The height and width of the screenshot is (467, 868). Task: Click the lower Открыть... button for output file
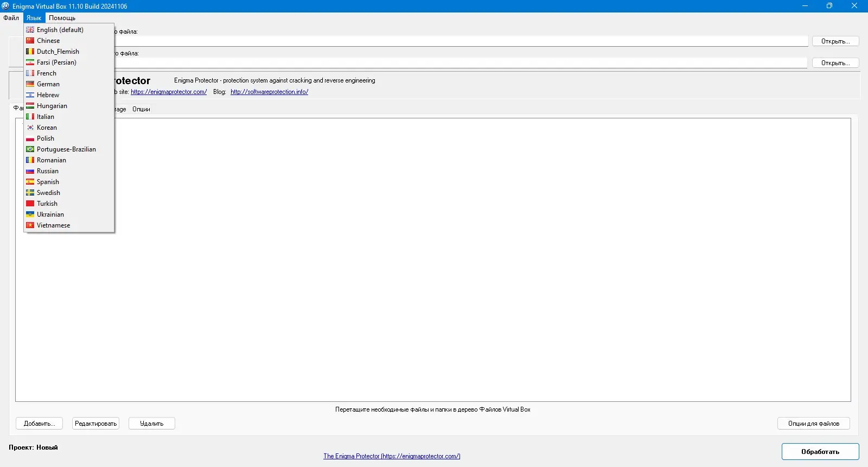click(x=835, y=63)
